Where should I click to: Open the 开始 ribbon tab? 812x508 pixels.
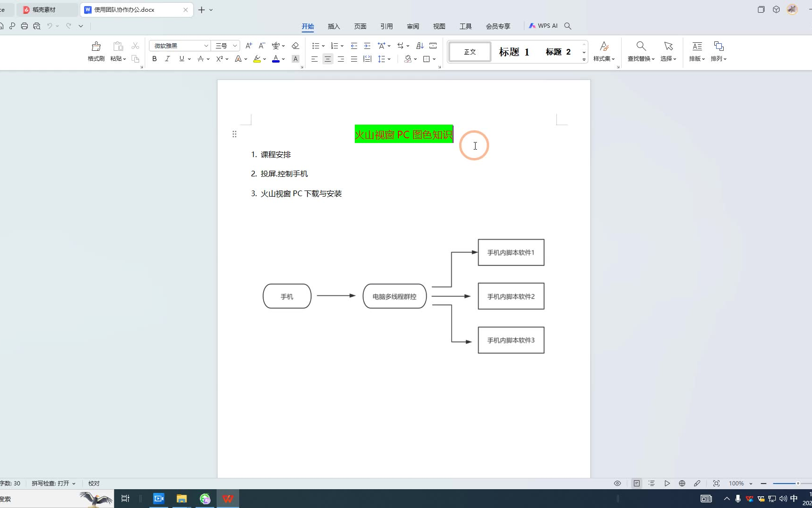coord(308,26)
